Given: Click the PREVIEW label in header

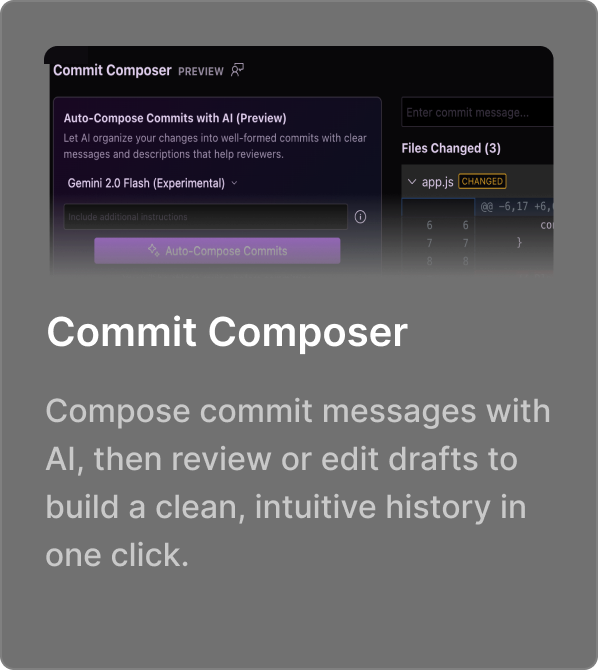Looking at the screenshot, I should [x=201, y=71].
